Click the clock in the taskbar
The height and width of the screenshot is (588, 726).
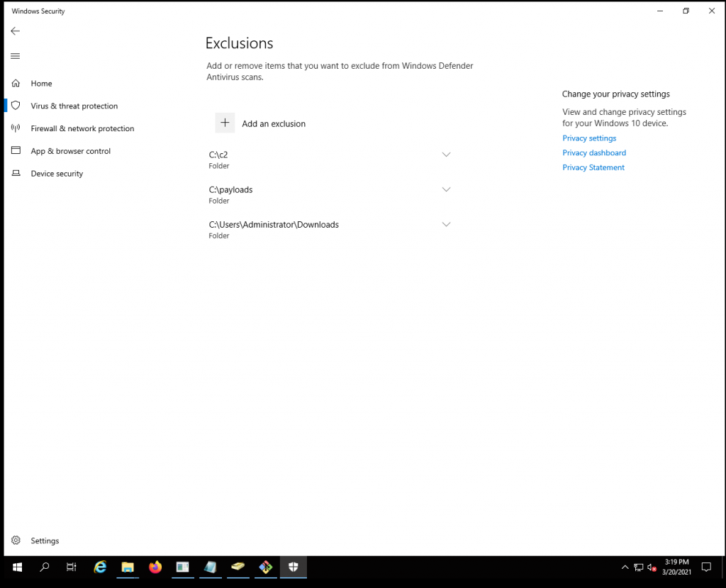676,567
